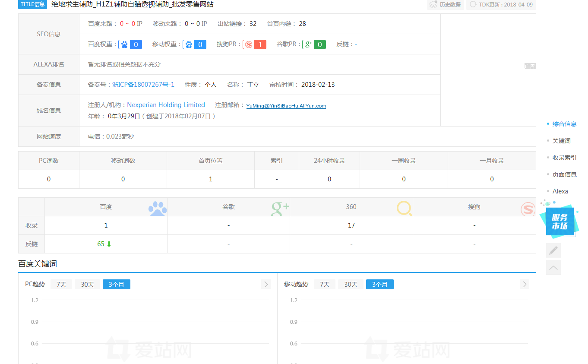Open Nexperian Holding Limited registrant link
588x364 pixels.
pos(166,105)
